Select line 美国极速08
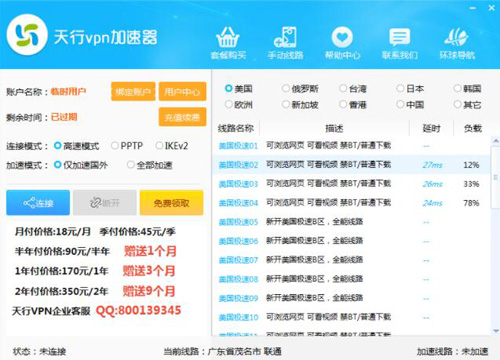The image size is (500, 360). [351, 279]
